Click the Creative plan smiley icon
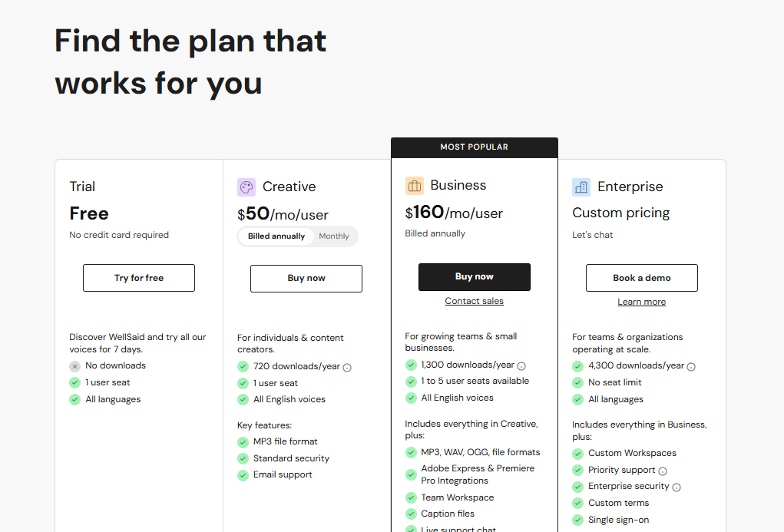Image resolution: width=784 pixels, height=532 pixels. [246, 187]
